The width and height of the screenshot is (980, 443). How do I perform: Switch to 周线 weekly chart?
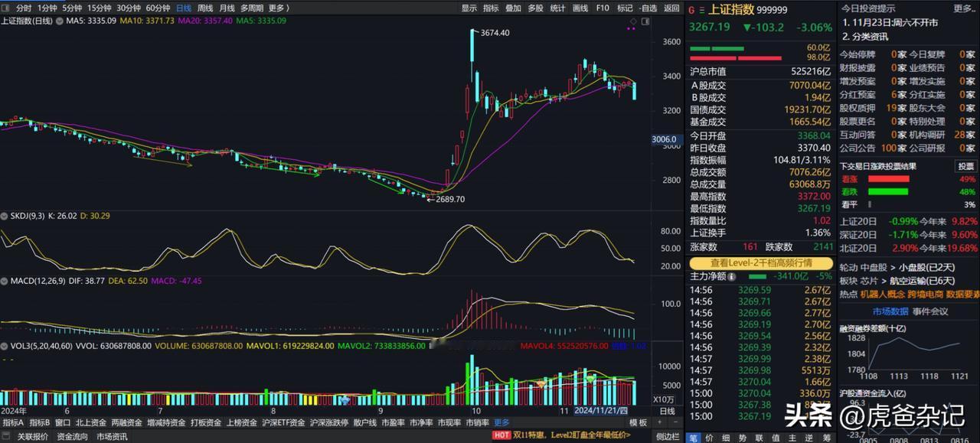(x=205, y=8)
